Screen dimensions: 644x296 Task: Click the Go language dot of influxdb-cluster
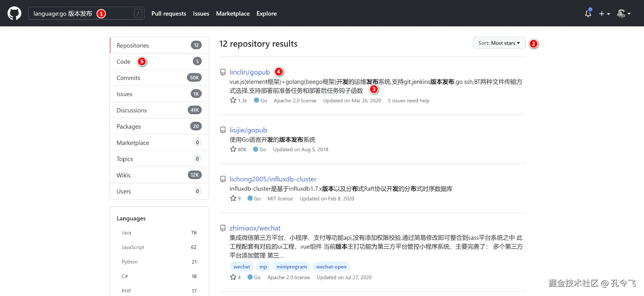point(250,198)
